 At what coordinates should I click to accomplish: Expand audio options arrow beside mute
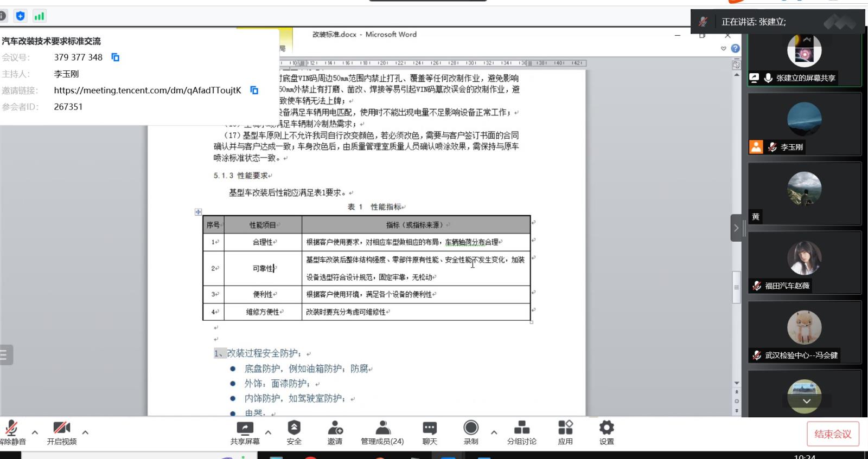click(x=35, y=432)
